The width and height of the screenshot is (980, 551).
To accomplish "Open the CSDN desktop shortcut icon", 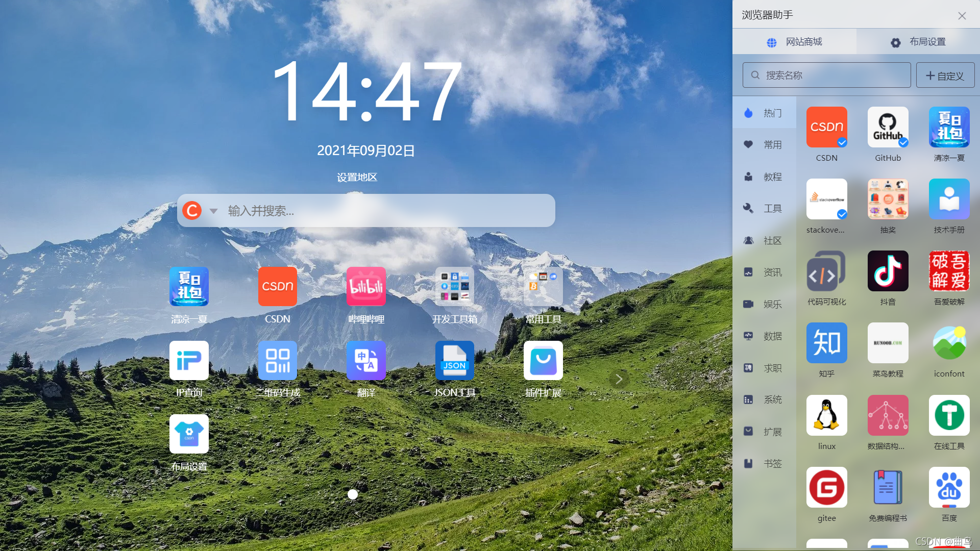I will [x=277, y=286].
